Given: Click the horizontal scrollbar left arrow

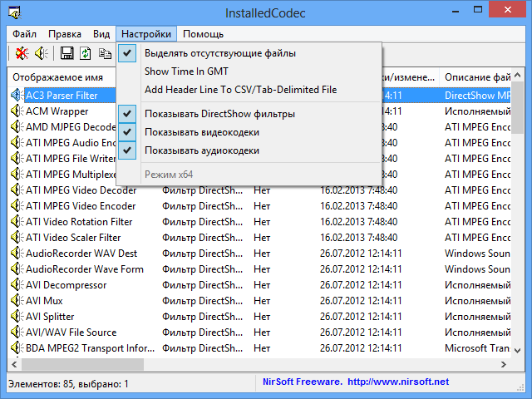Looking at the screenshot, I should point(14,364).
